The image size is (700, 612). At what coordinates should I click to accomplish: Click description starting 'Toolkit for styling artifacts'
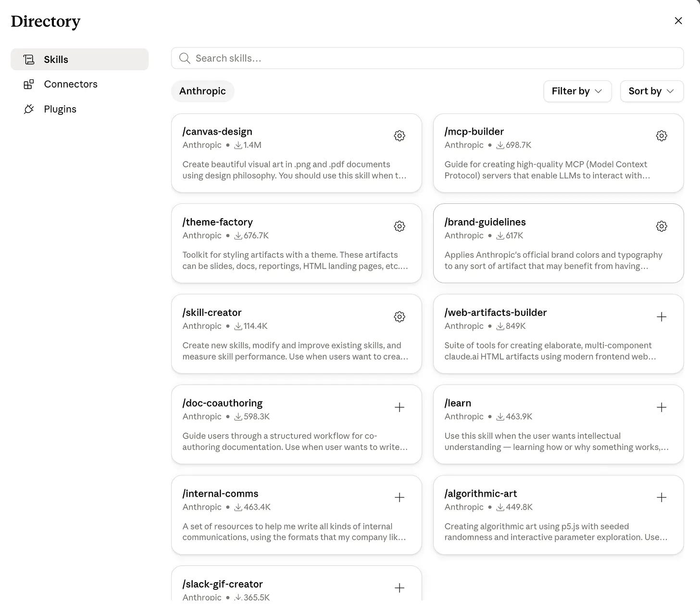click(295, 260)
